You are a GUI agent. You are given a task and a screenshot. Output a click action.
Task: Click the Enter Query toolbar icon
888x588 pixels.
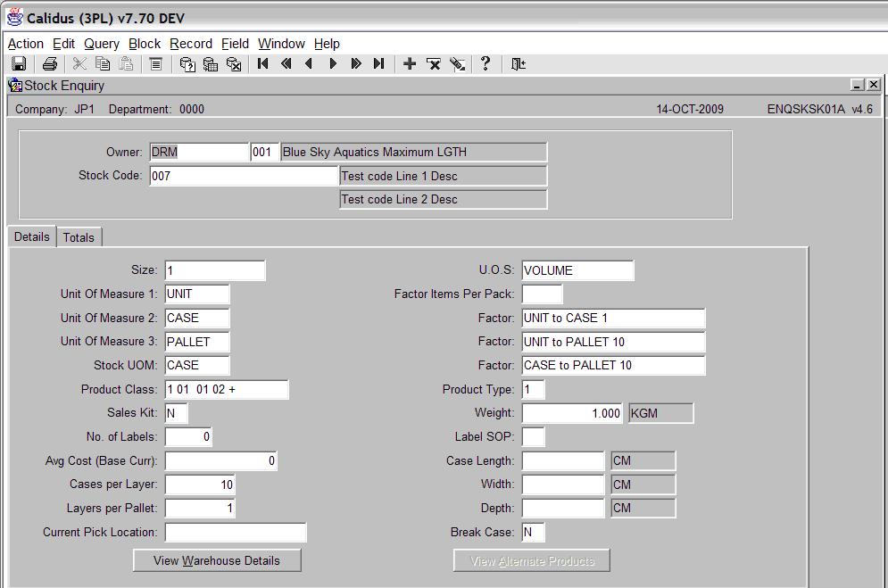[187, 64]
